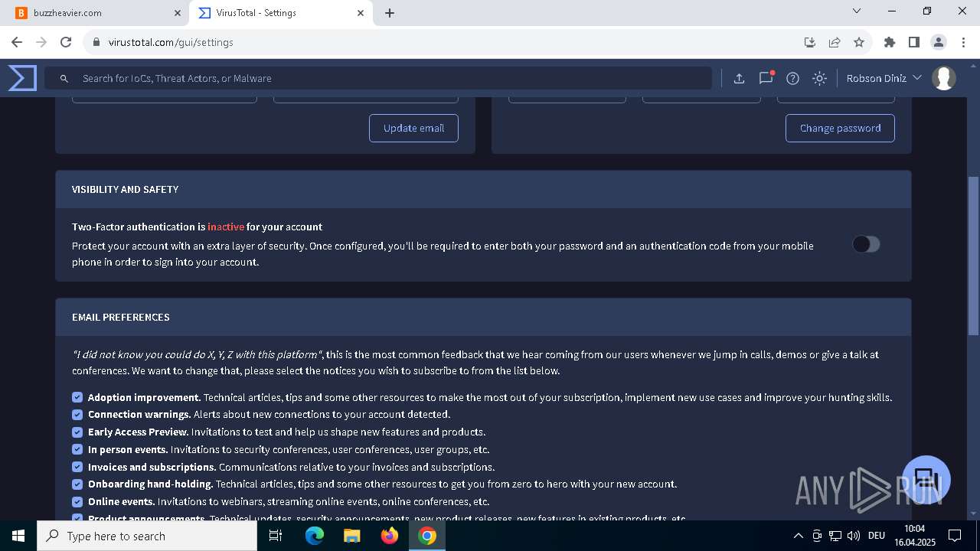Open File Explorer from taskbar
This screenshot has width=980, height=551.
352,536
